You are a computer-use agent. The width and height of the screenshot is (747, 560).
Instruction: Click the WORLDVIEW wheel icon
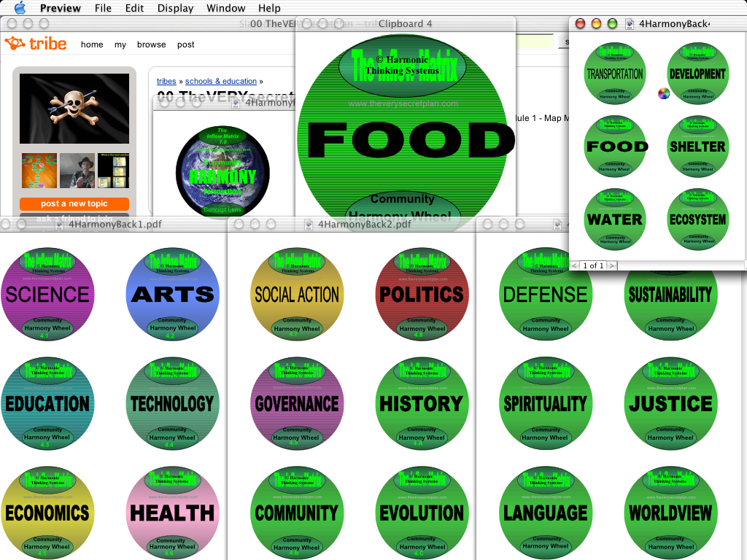click(671, 513)
